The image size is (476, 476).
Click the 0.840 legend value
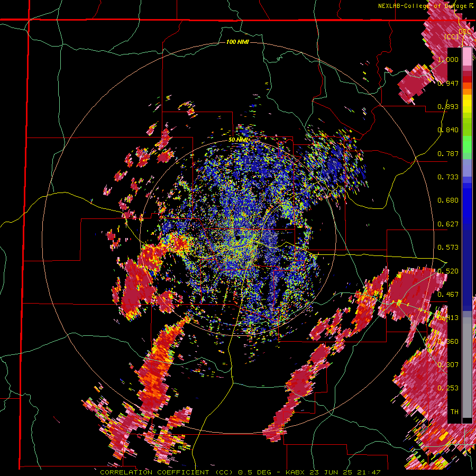coord(448,130)
